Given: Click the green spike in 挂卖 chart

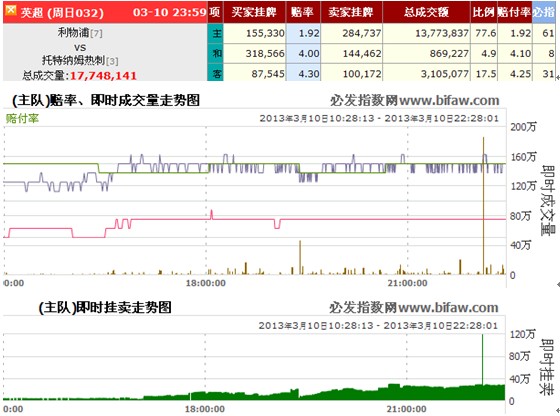Looking at the screenshot, I should pyautogui.click(x=482, y=360).
